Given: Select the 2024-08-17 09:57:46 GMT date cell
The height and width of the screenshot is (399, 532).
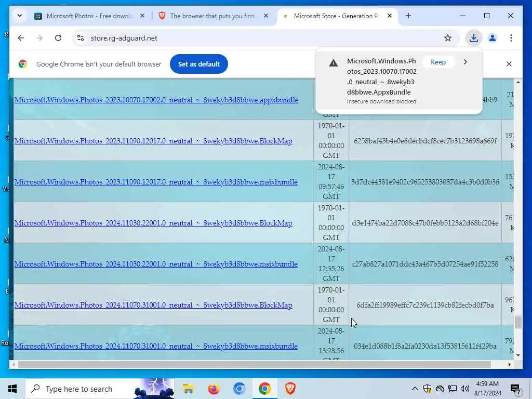Looking at the screenshot, I should (x=331, y=181).
